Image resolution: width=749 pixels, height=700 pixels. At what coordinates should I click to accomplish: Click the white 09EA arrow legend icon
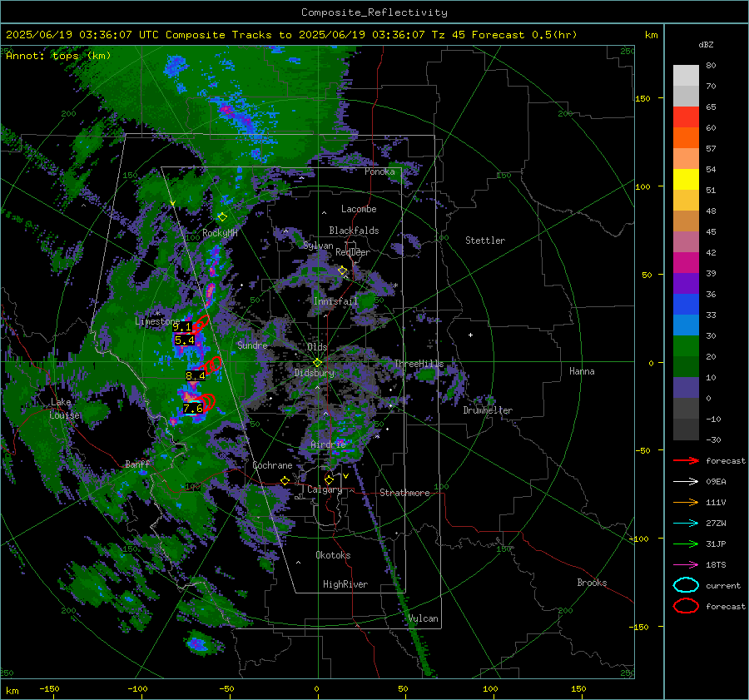point(686,482)
